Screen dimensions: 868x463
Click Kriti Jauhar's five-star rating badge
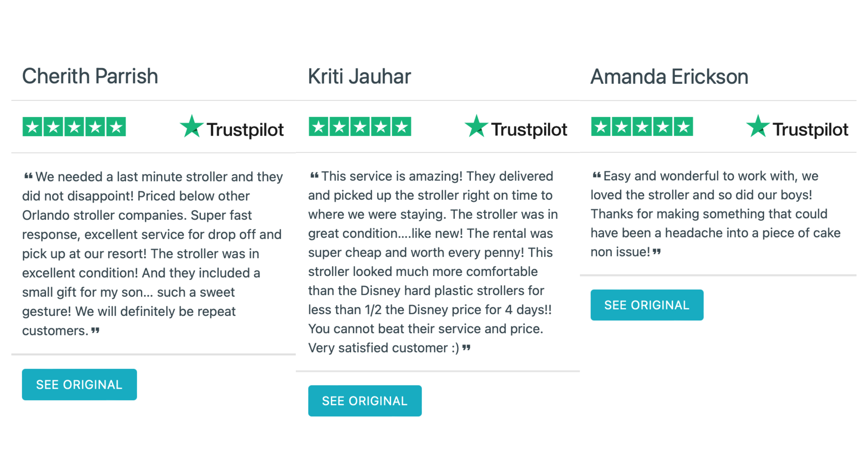pos(360,127)
